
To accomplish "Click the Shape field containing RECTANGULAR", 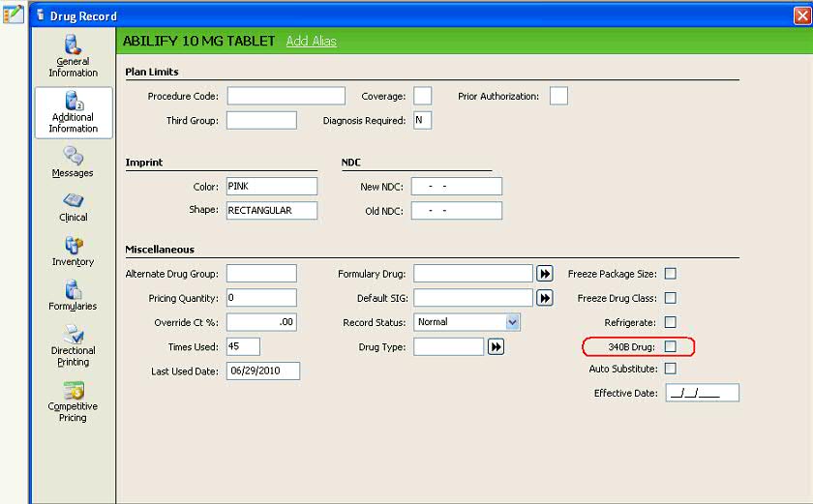I will pyautogui.click(x=272, y=210).
